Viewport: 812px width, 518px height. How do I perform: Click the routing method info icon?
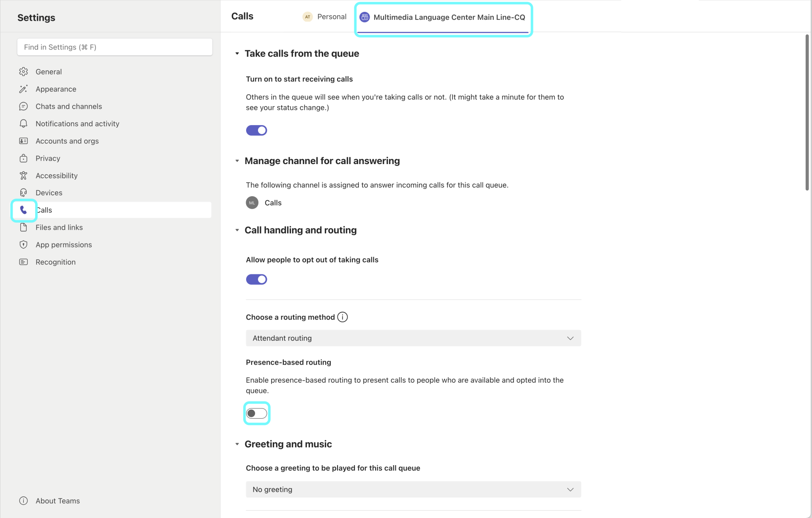point(343,317)
